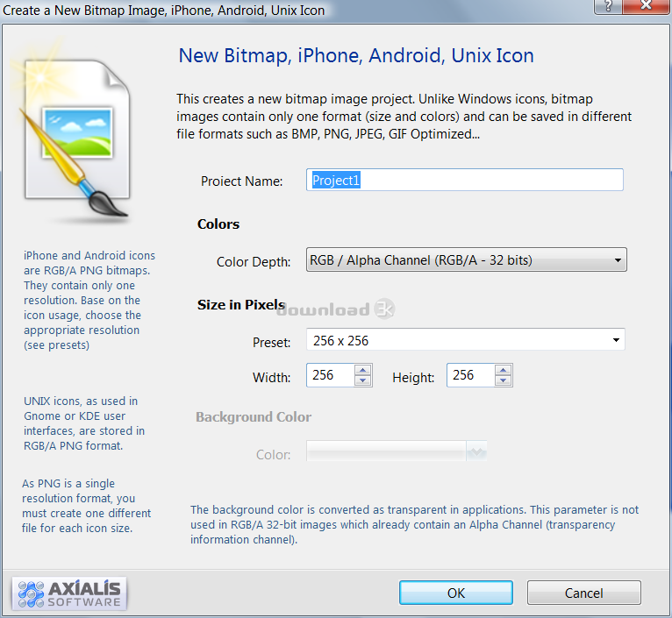
Task: Click the 'Color Depth:' label
Action: 254,262
